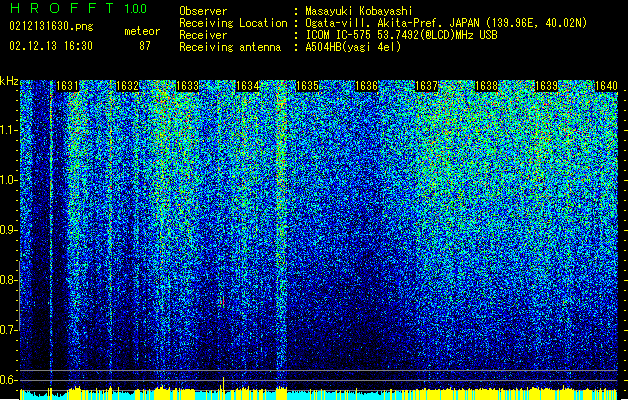The width and height of the screenshot is (629, 400).
Task: Click the 'meteor' label
Action: [x=142, y=31]
